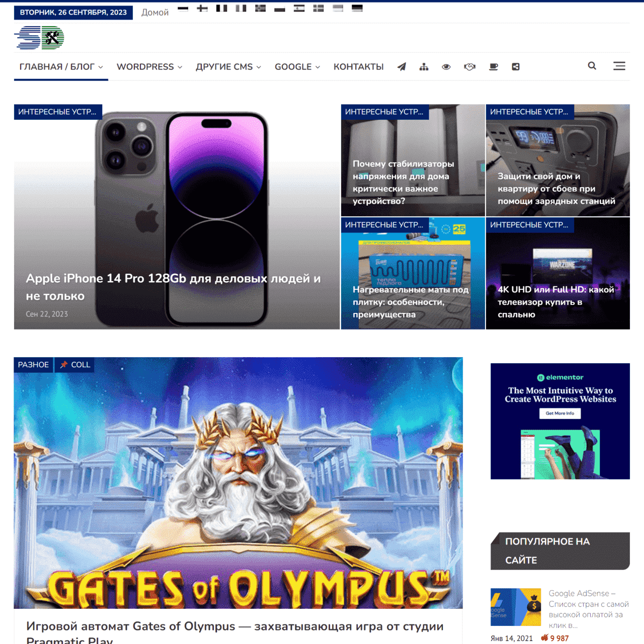Click category tag on стабилизаторы article

385,112
